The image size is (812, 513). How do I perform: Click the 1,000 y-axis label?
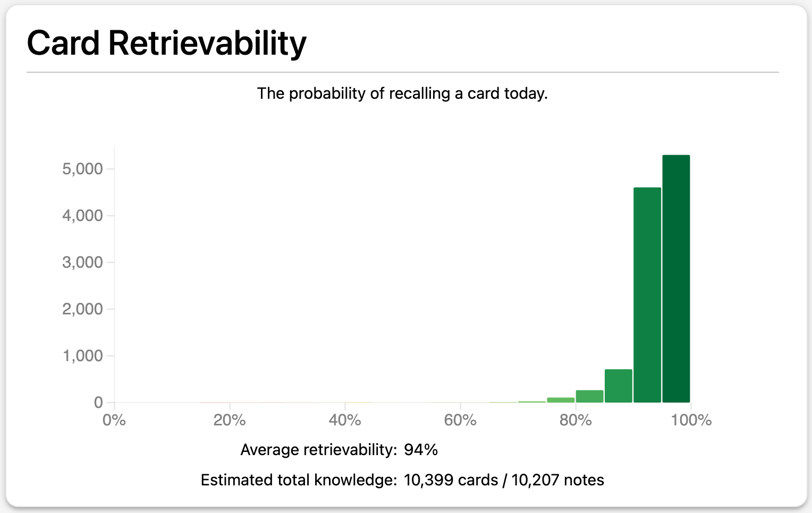[x=82, y=356]
